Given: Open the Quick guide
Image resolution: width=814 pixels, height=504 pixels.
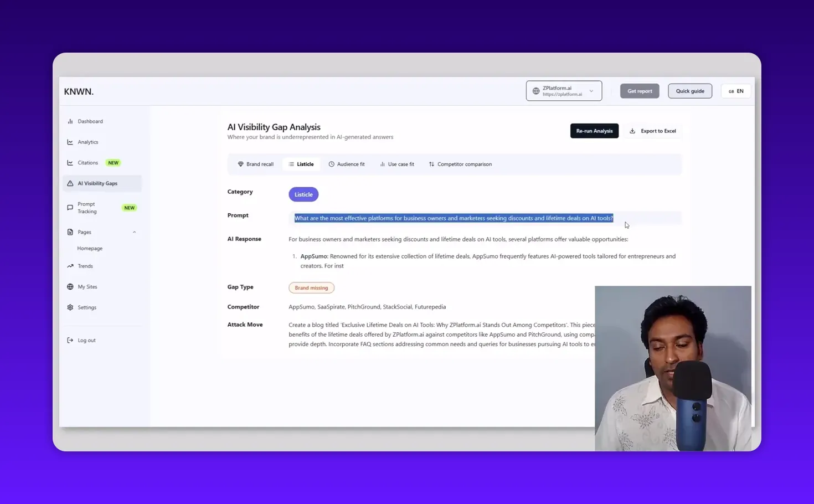Looking at the screenshot, I should [690, 91].
